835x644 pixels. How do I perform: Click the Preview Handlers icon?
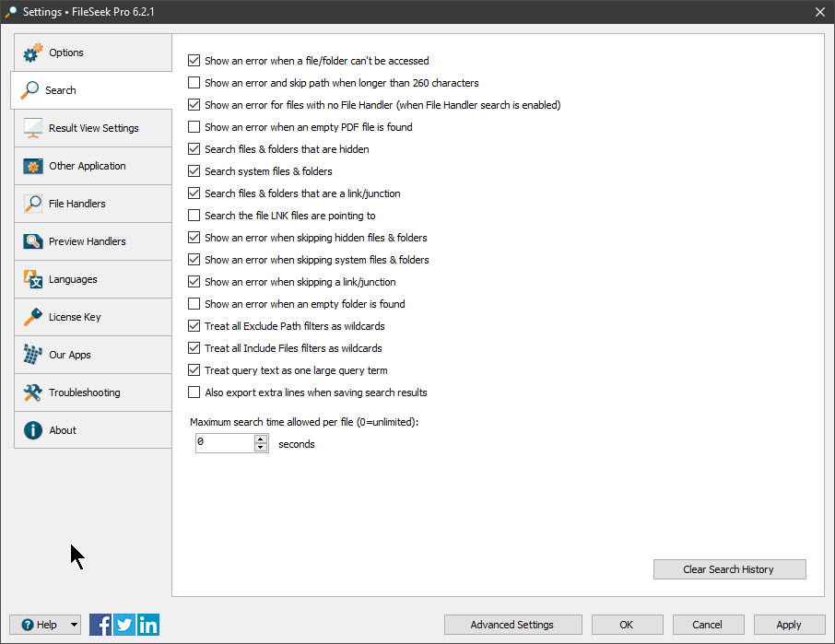click(32, 241)
